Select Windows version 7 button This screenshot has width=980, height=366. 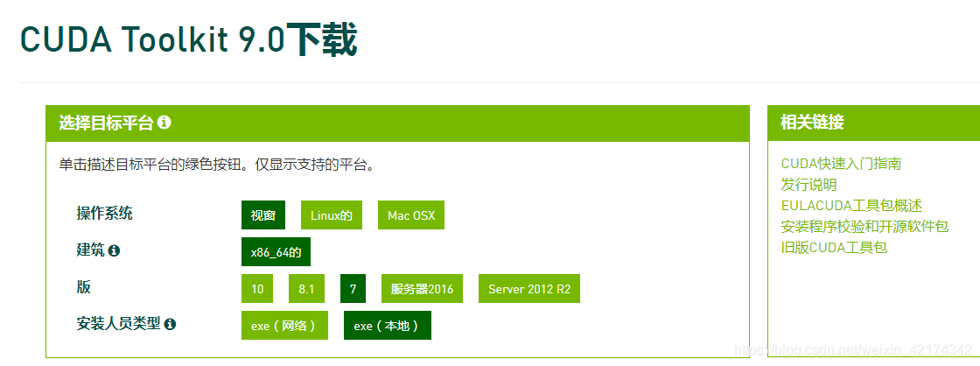coord(353,288)
